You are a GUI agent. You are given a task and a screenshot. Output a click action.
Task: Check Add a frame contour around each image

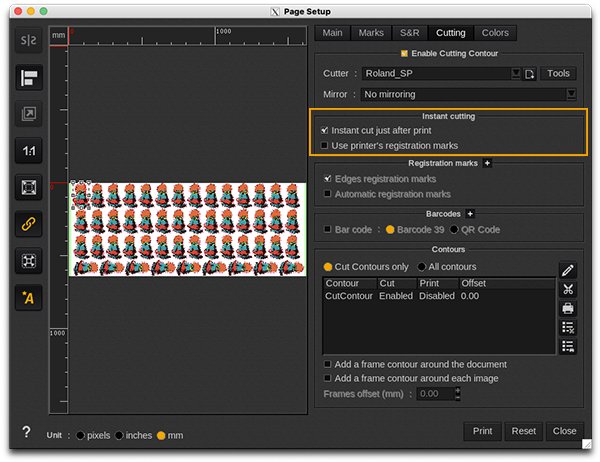coord(327,378)
